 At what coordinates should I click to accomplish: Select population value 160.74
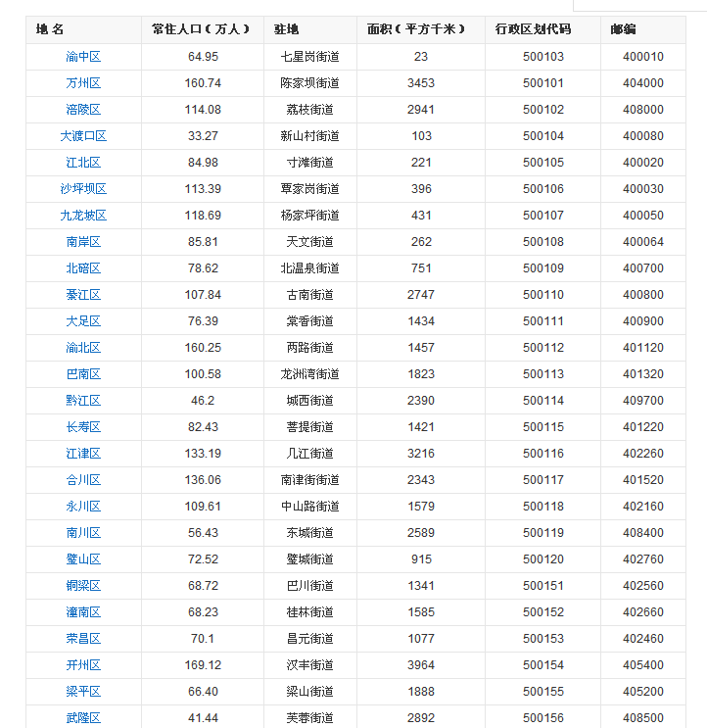coord(204,83)
